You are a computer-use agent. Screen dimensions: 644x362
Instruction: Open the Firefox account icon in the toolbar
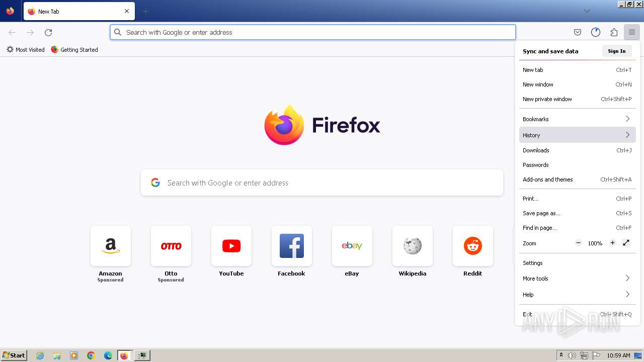coord(596,32)
